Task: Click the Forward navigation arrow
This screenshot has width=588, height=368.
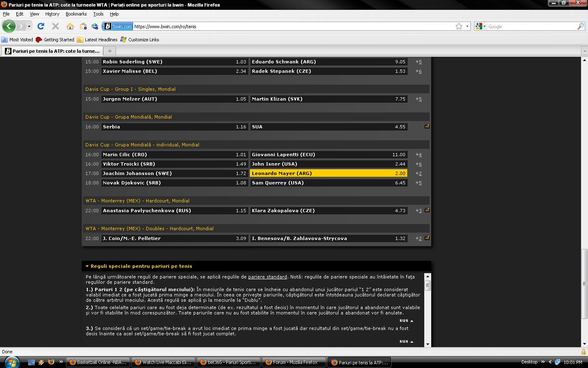Action: coord(20,26)
